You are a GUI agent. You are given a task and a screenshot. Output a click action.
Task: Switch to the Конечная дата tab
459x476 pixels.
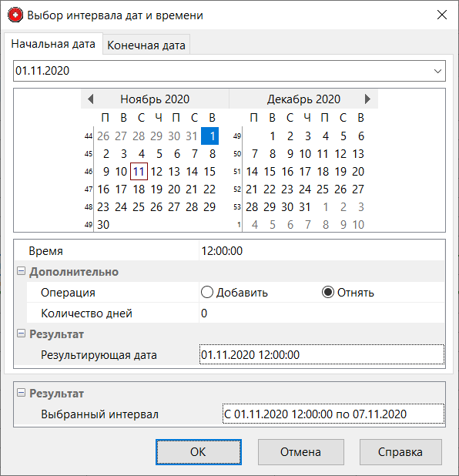point(146,45)
